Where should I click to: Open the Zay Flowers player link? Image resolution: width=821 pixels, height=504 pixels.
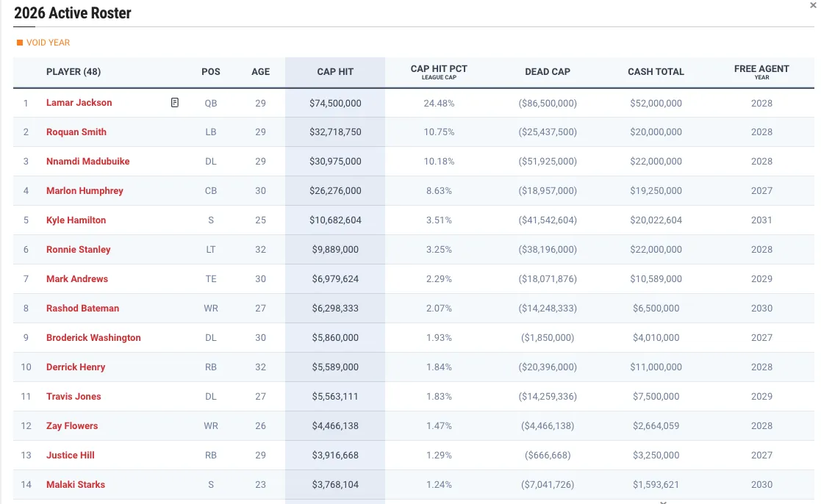[72, 426]
